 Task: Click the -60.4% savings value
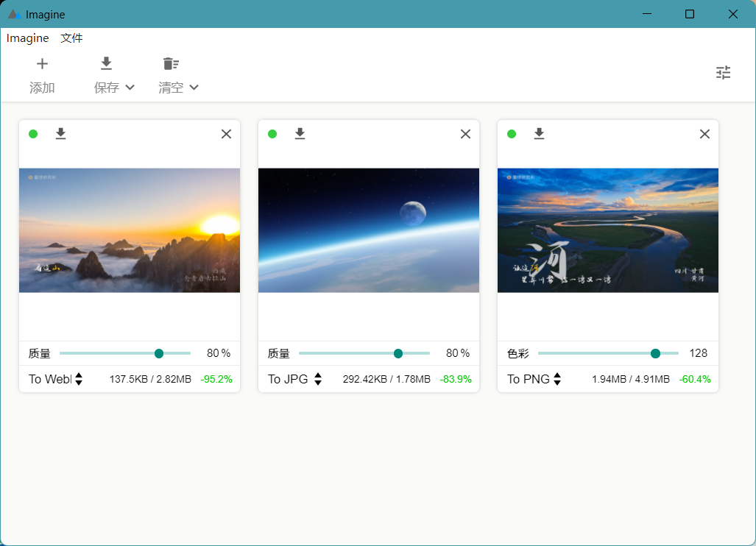click(x=695, y=379)
